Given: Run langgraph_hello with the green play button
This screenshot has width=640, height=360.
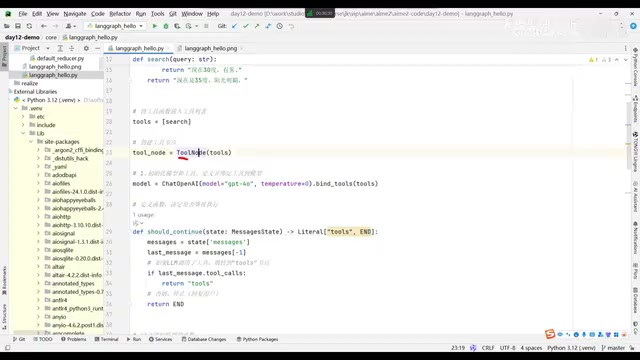Looking at the screenshot, I should 154,26.
